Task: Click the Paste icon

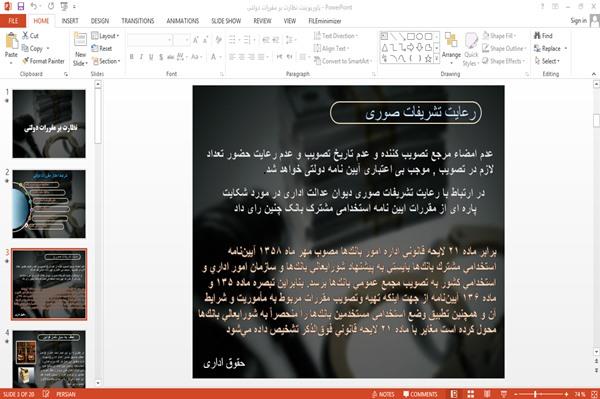Action: [x=11, y=41]
